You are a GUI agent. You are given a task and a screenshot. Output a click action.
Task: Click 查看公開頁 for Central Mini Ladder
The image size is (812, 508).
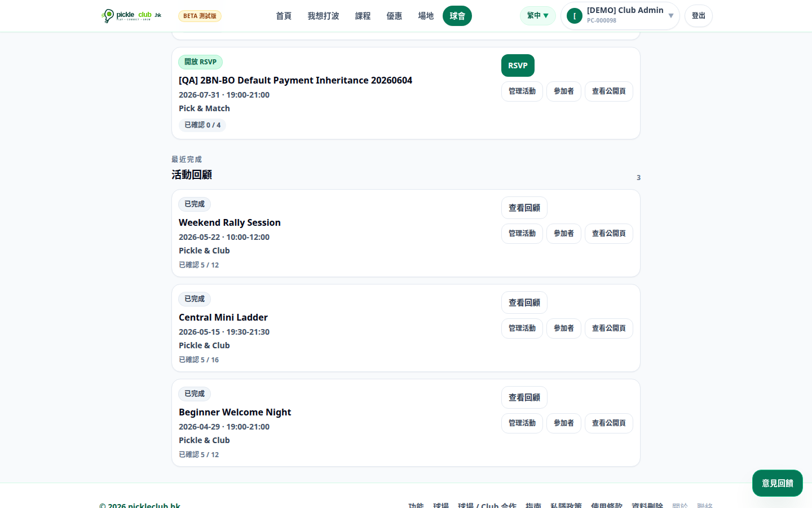tap(609, 329)
